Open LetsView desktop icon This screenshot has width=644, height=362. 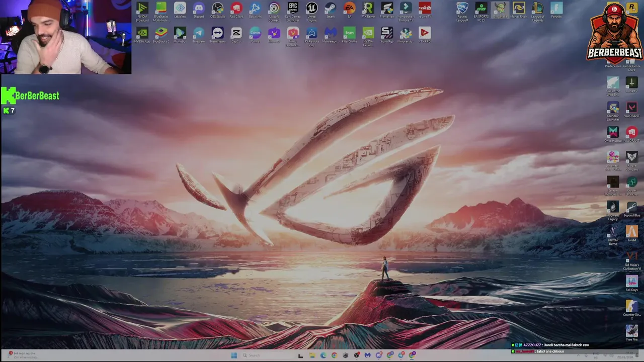click(x=180, y=10)
